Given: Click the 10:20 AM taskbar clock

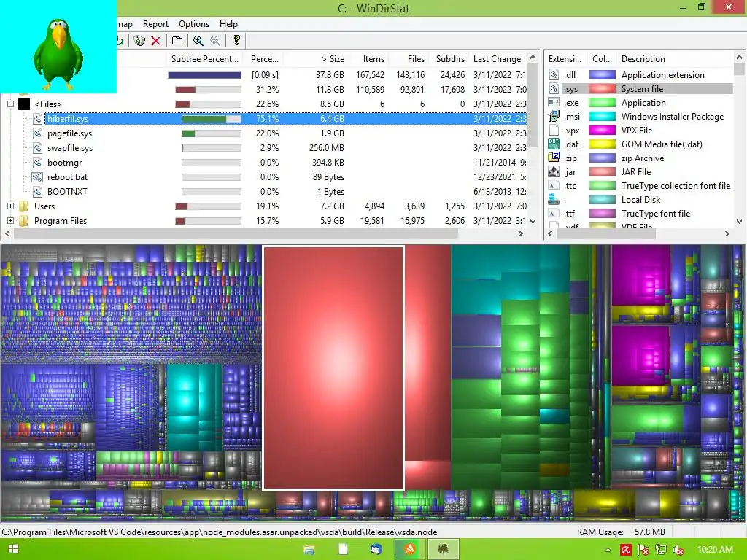Looking at the screenshot, I should point(715,550).
